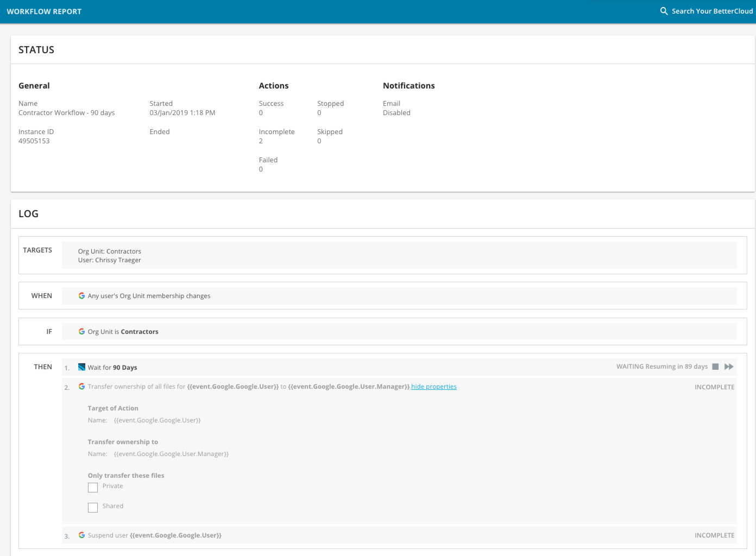Click the magnifying glass search icon

[x=663, y=10]
